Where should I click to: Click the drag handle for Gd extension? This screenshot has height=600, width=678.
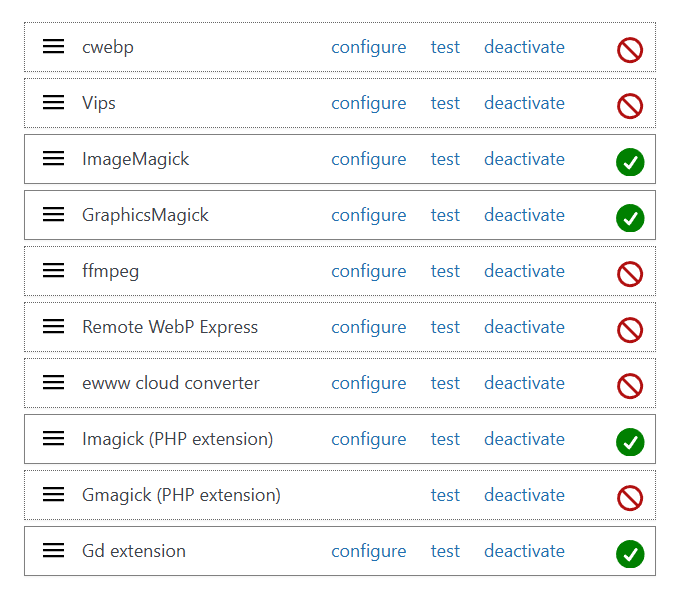point(54,551)
